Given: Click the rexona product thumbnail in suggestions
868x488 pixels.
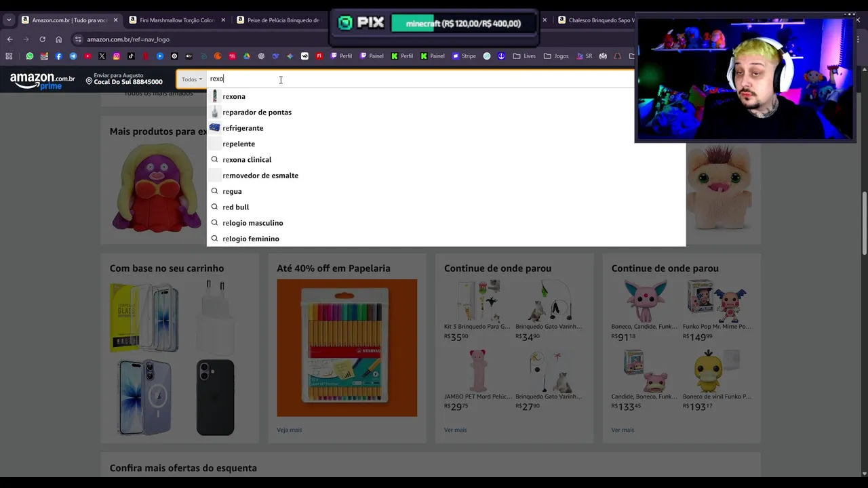Looking at the screenshot, I should click(214, 96).
